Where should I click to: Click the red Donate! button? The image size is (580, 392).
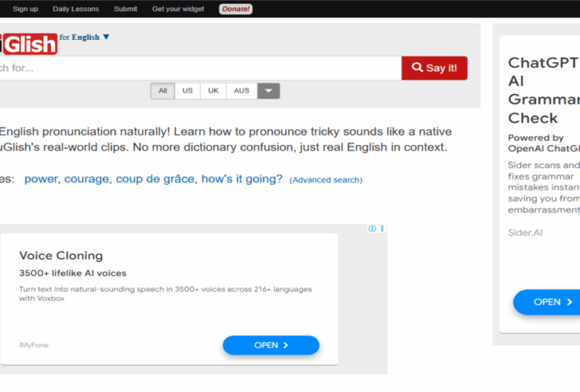click(x=236, y=9)
